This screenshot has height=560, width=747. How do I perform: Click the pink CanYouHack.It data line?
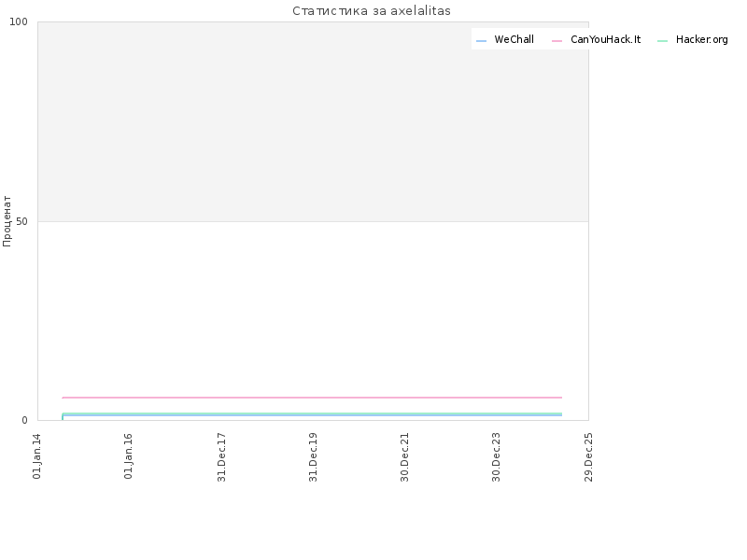pos(312,398)
